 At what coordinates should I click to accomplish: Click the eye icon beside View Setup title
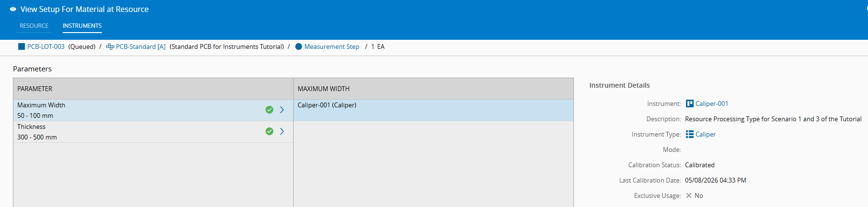click(x=13, y=9)
